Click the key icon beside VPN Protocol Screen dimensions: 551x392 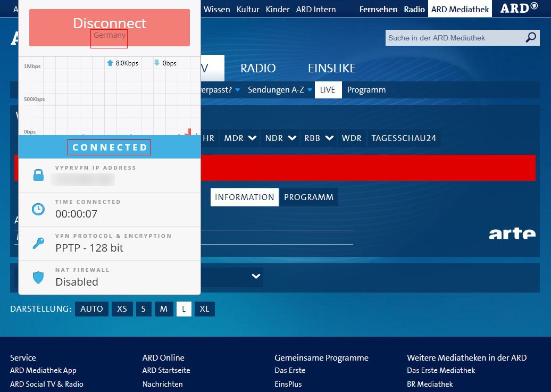pyautogui.click(x=38, y=243)
